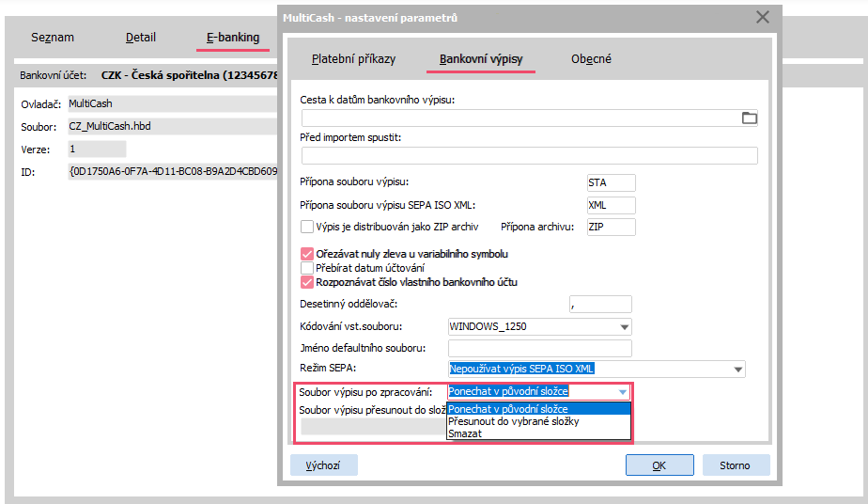Reset to defaults with 'Výchozí' button
Image resolution: width=868 pixels, height=504 pixels.
point(324,465)
